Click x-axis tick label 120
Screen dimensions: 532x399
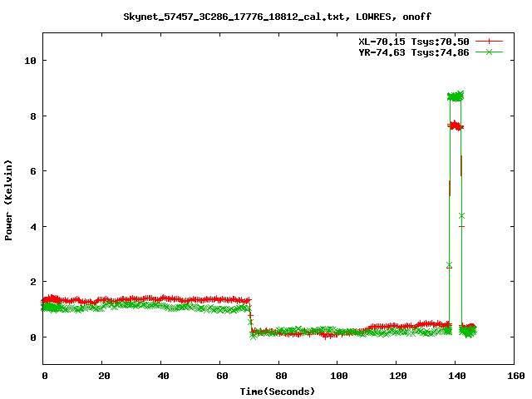[x=398, y=376]
